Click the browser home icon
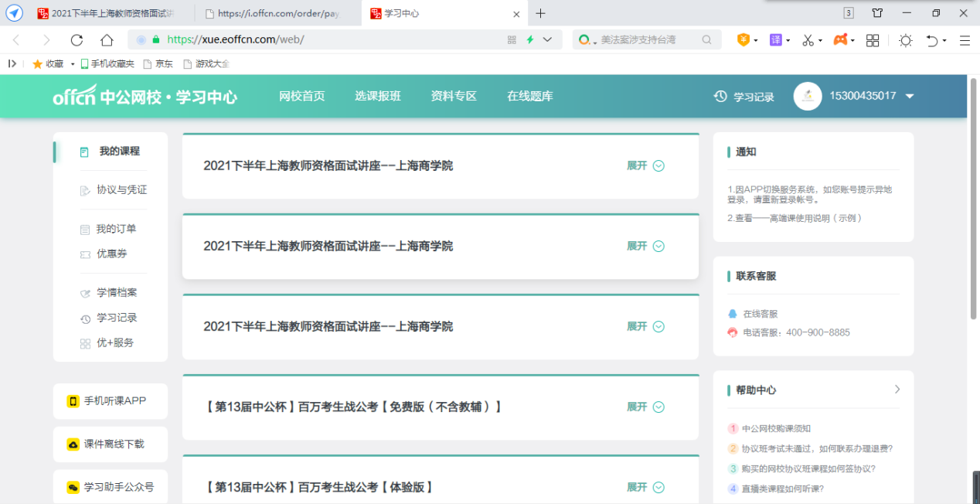980x504 pixels. [107, 40]
